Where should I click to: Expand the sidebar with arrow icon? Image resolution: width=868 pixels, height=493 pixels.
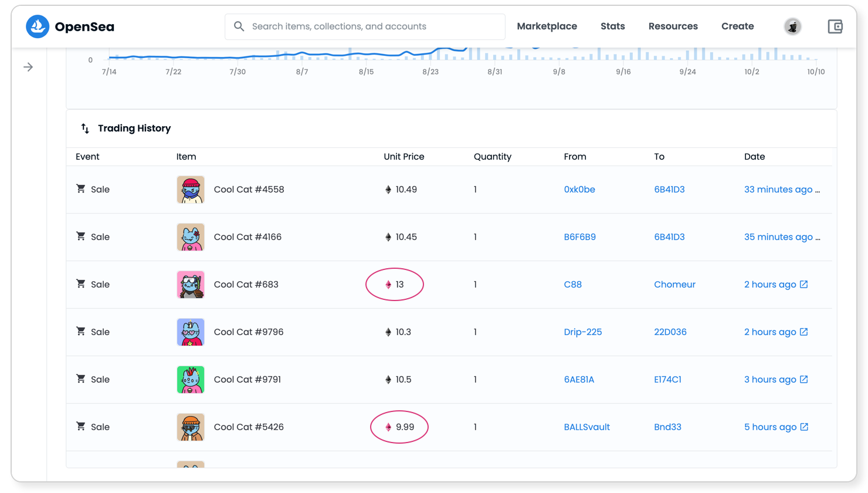(28, 67)
